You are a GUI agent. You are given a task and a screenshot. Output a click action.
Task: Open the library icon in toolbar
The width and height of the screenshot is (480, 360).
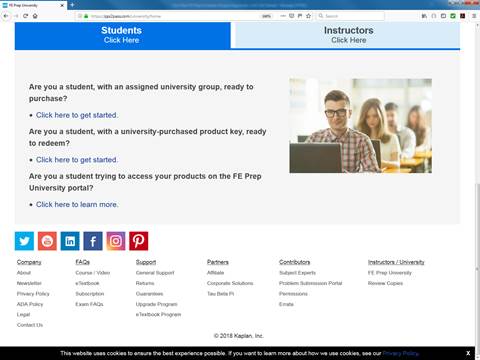[424, 16]
